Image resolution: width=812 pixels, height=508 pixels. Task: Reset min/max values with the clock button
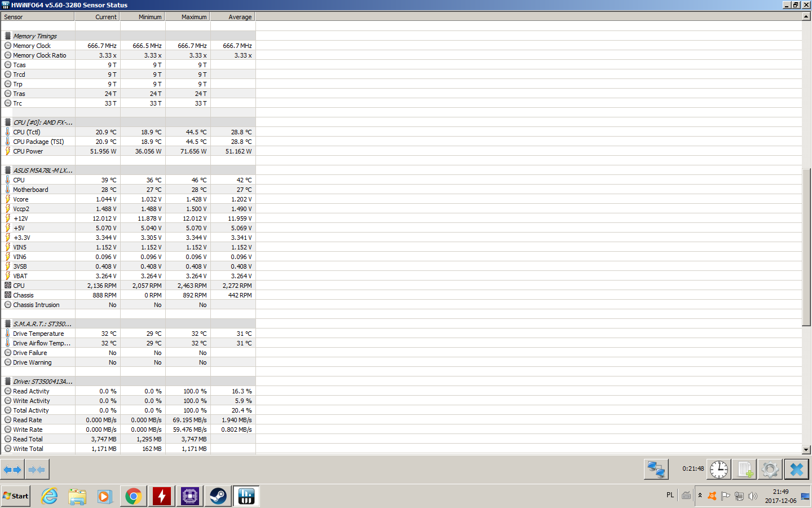click(719, 469)
